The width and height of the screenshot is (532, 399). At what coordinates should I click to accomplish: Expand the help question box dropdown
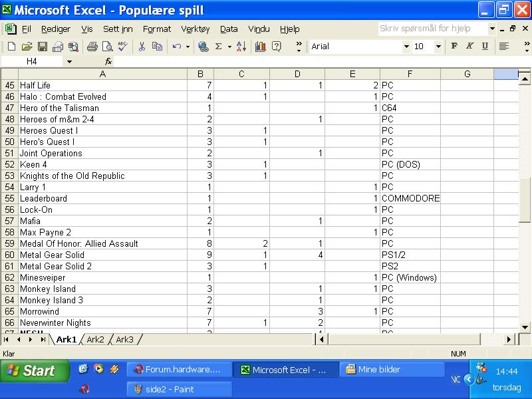click(492, 29)
